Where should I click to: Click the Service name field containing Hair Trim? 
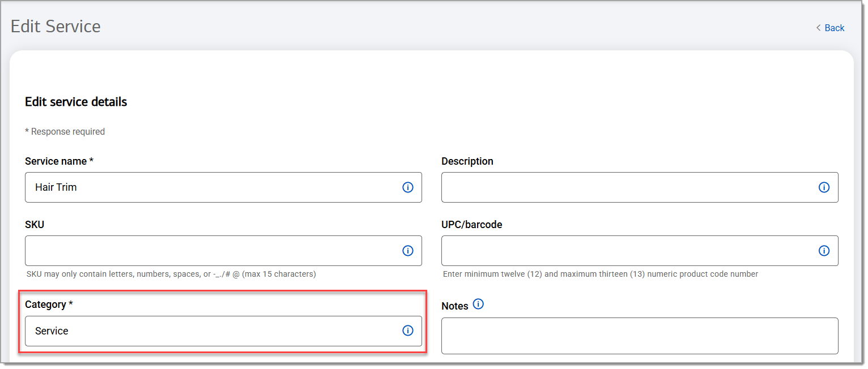223,187
